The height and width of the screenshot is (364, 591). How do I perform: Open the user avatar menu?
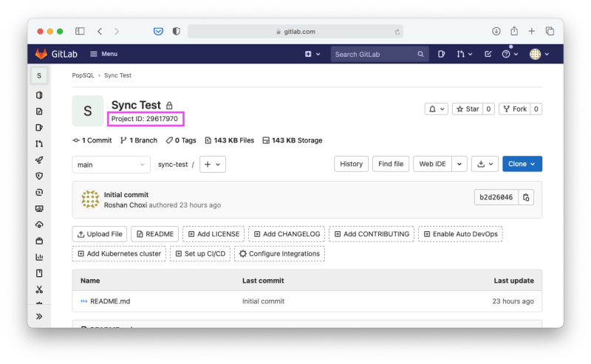tap(539, 54)
